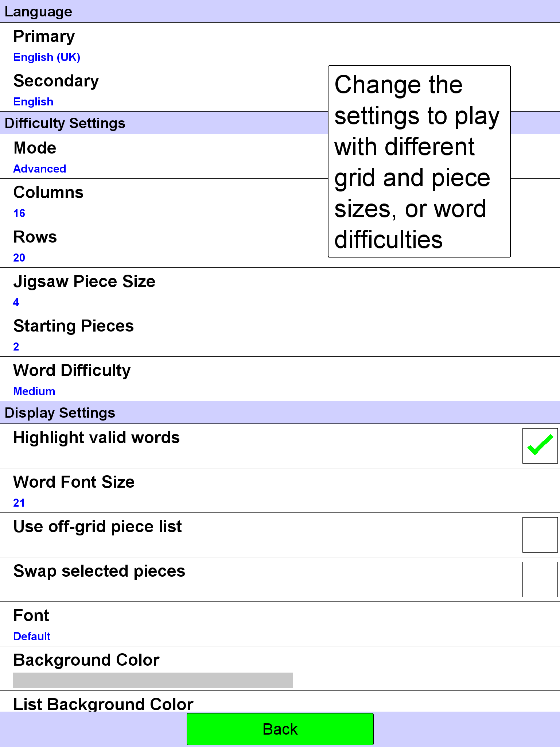Enable the Use off-grid piece list checkbox
Viewport: 560px width, 747px height.
tap(540, 535)
